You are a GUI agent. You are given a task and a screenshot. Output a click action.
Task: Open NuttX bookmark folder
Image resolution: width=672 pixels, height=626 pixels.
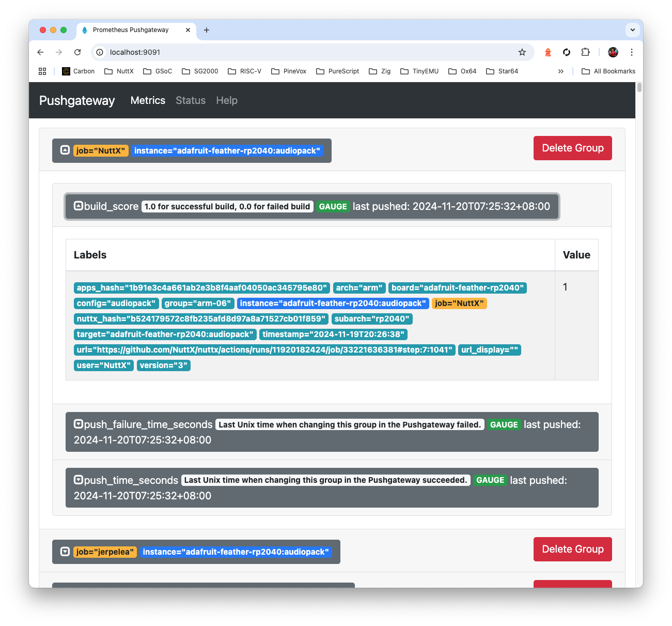click(x=119, y=71)
